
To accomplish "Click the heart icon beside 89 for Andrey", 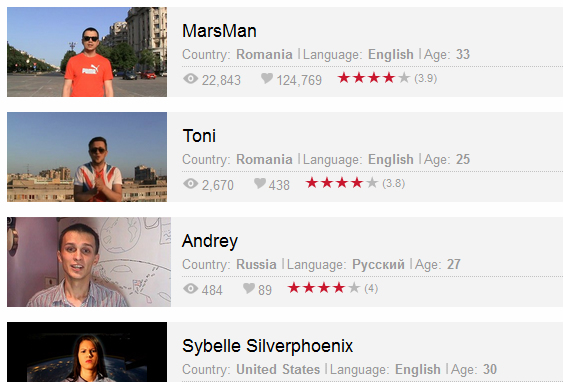I will (x=249, y=288).
